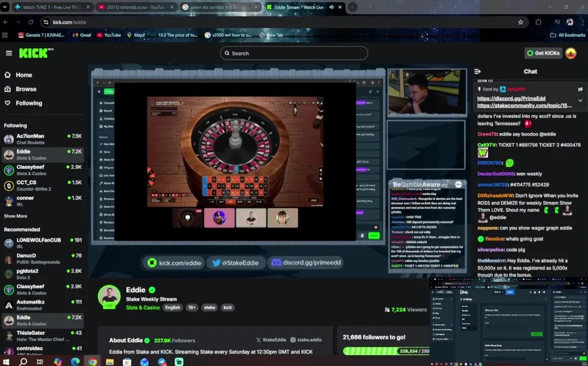Open the Windows Start menu
Screen dimensions: 588x366
(x=6, y=362)
